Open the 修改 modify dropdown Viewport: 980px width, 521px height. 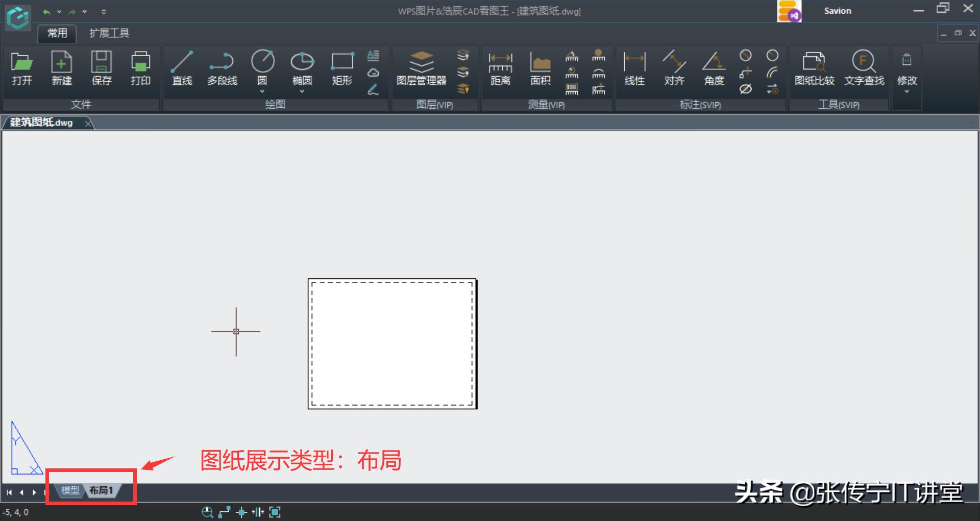[x=906, y=91]
